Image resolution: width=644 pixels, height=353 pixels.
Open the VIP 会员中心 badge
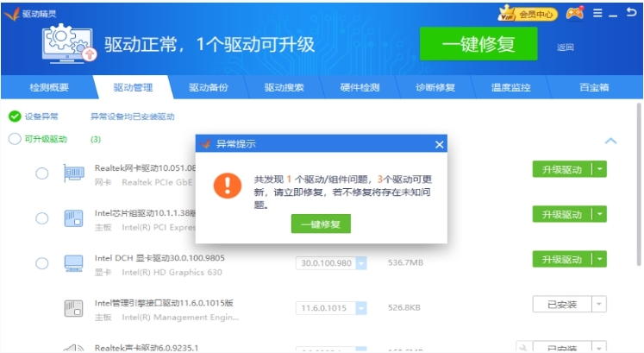[x=528, y=13]
